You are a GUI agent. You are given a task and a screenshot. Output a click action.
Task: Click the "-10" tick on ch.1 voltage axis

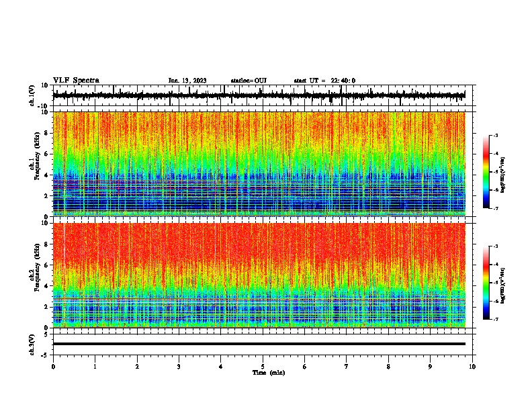point(44,106)
